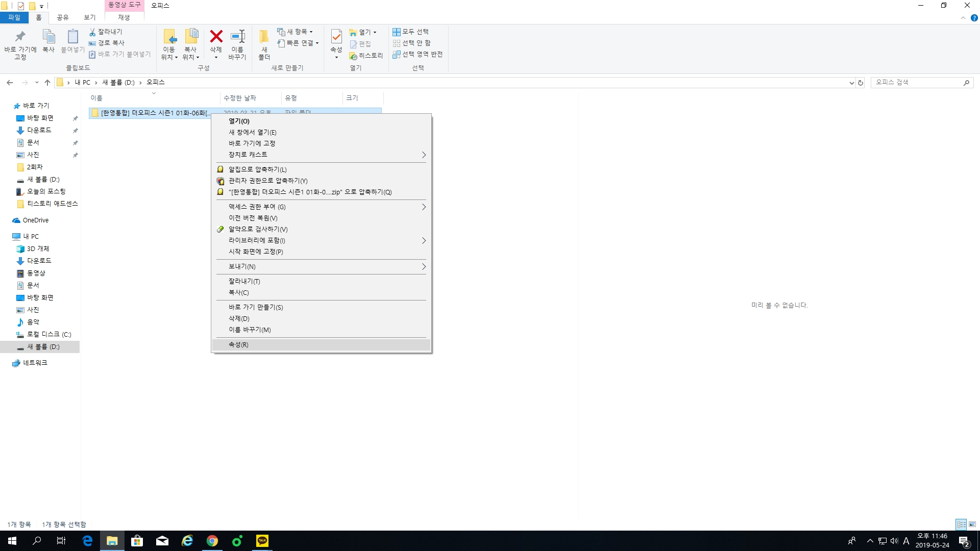
Task: Click the red Delete (삭제) ribbon icon
Action: coord(216,37)
